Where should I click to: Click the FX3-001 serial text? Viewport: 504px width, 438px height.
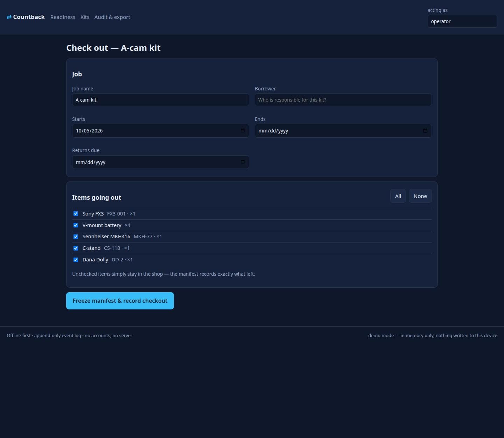(116, 214)
